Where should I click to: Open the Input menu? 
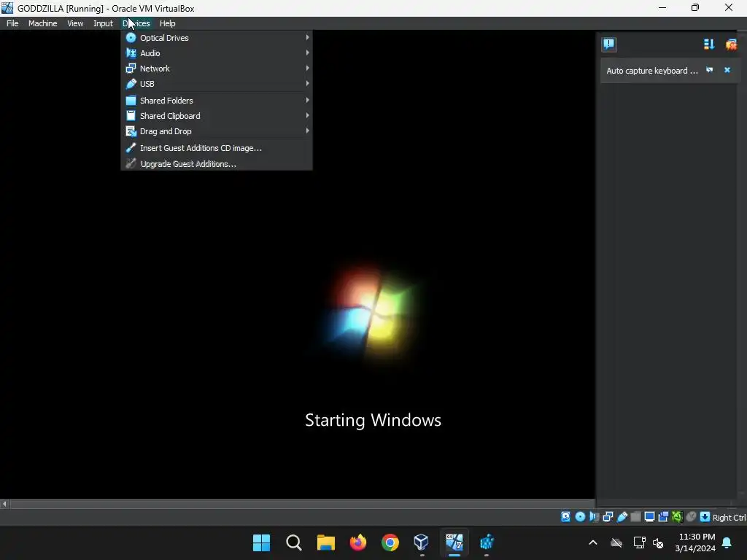click(x=103, y=23)
